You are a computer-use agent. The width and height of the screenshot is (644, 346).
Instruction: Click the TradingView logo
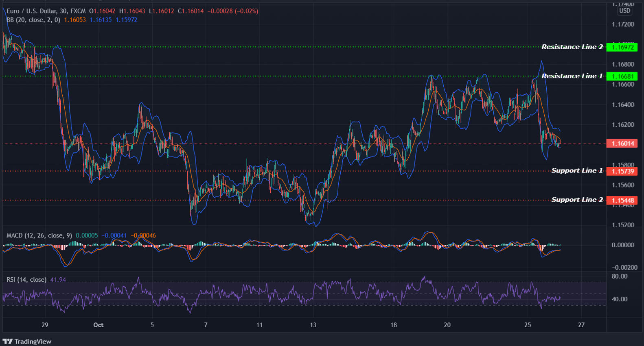click(27, 342)
